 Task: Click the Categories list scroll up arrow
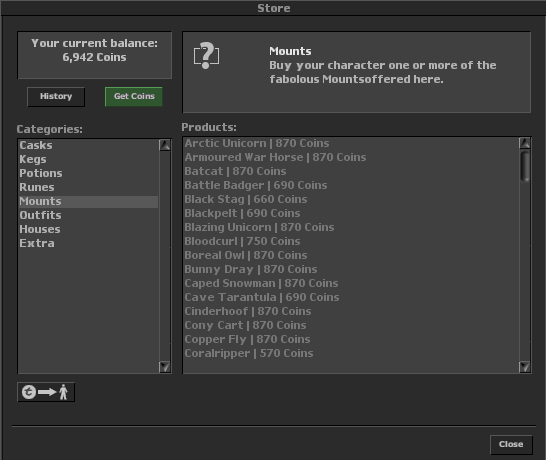(165, 145)
